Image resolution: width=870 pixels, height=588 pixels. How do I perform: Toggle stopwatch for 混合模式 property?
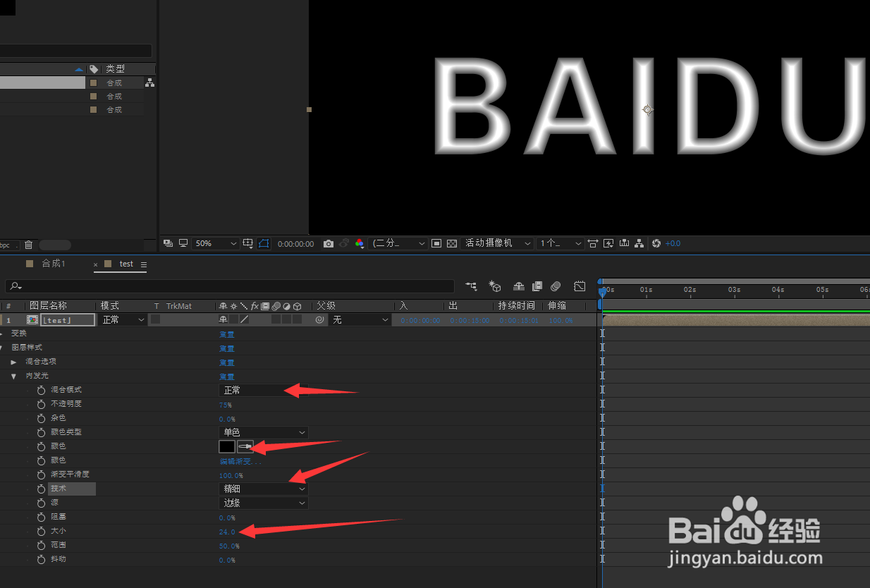[41, 390]
